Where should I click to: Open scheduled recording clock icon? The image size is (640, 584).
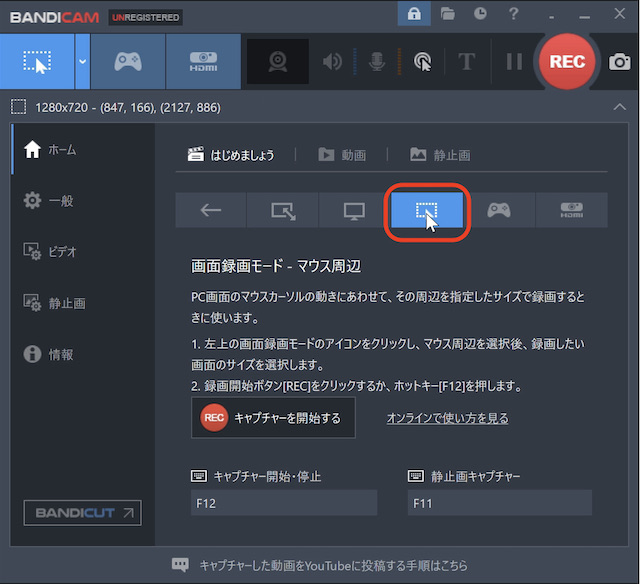pyautogui.click(x=480, y=14)
